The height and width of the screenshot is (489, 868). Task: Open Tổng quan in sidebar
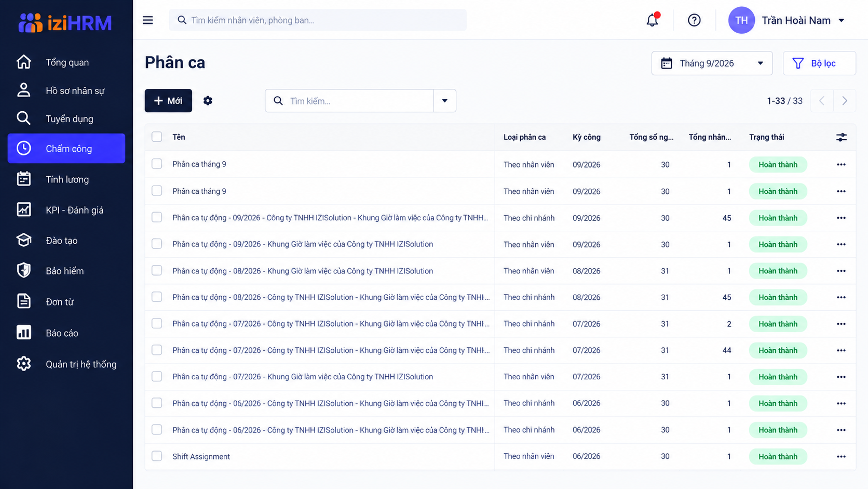(x=66, y=62)
